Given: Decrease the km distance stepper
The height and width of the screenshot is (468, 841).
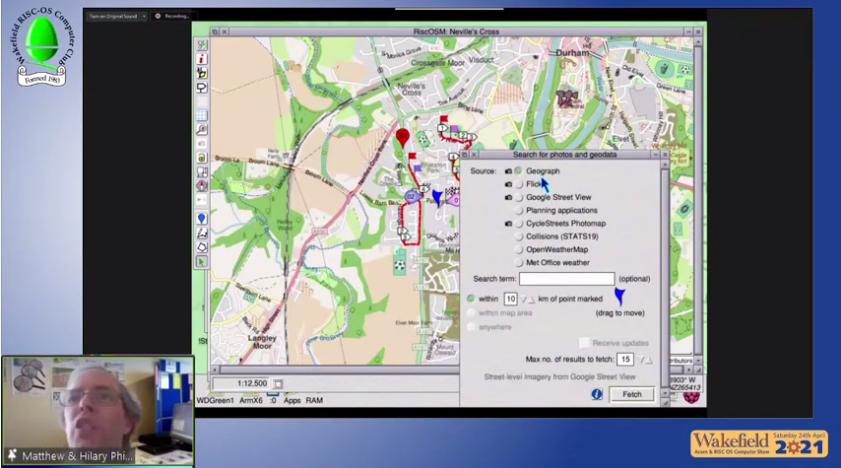Looking at the screenshot, I should point(523,299).
